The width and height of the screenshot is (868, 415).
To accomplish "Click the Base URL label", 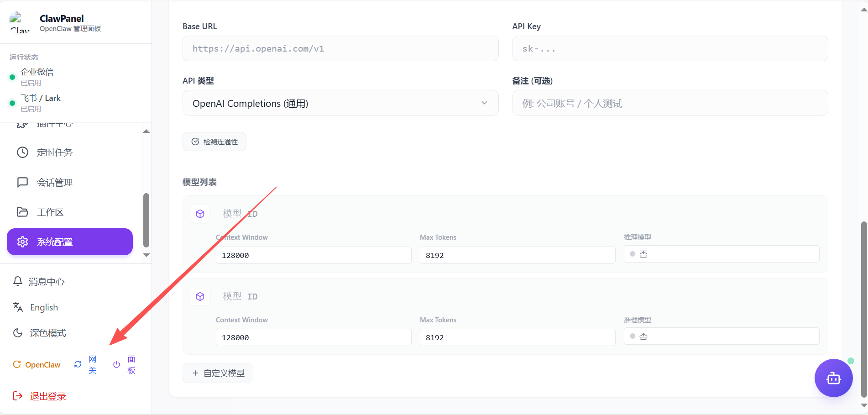I will tap(200, 26).
